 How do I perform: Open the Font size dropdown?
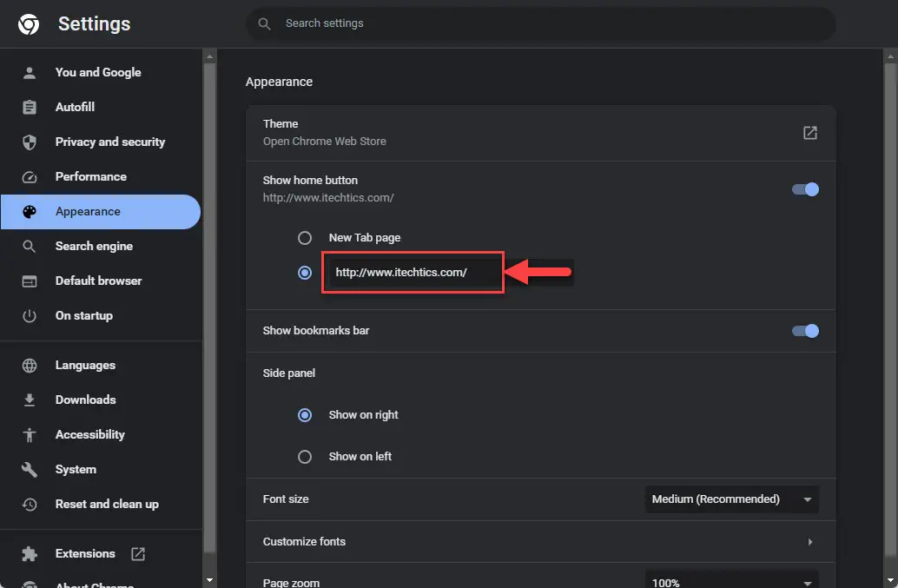point(731,499)
